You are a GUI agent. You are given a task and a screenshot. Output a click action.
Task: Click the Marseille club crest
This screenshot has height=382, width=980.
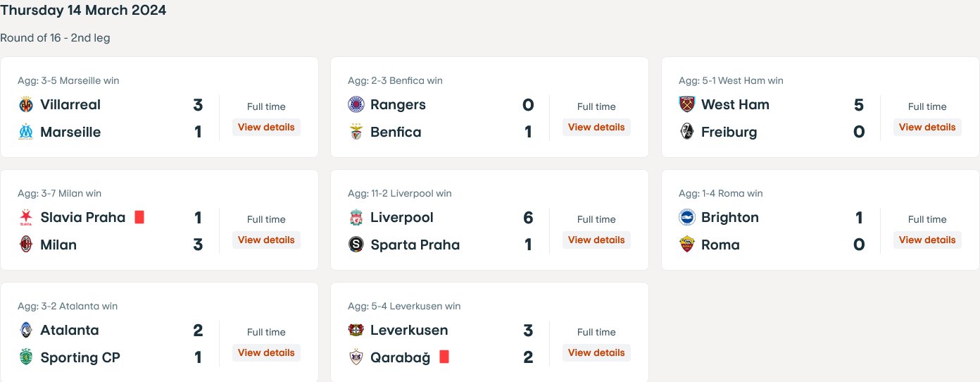click(26, 132)
